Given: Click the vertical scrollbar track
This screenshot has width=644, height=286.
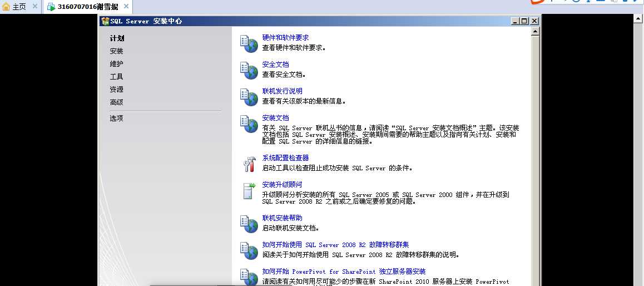Looking at the screenshot, I should tap(535, 160).
